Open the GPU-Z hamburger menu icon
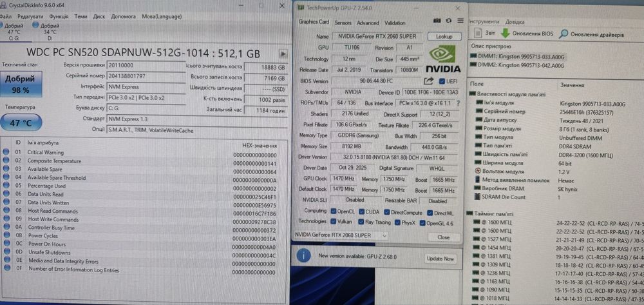This screenshot has width=644, height=305. (460, 21)
